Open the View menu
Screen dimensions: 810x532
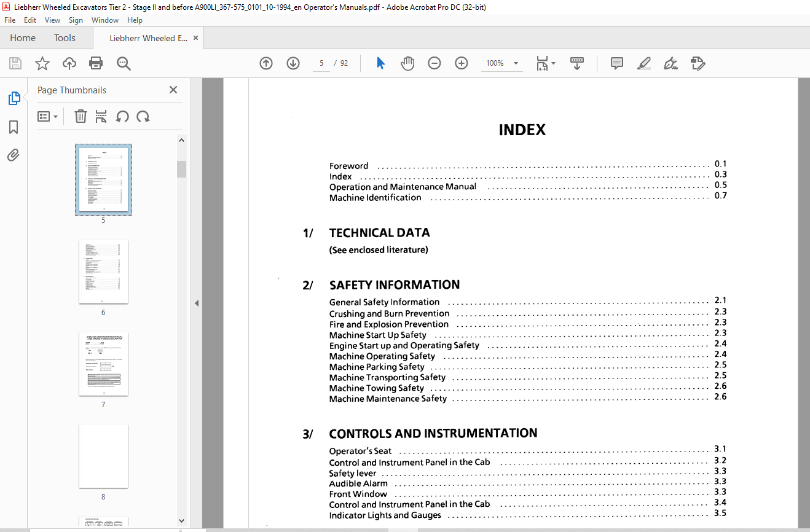(52, 20)
